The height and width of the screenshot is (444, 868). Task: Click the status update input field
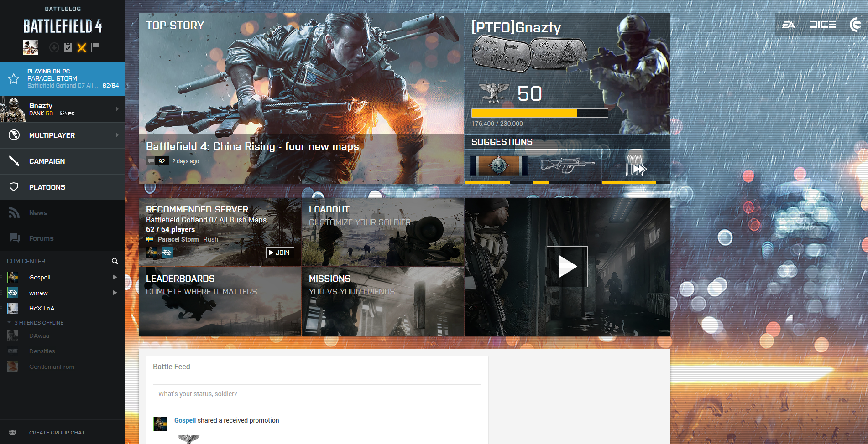(x=317, y=394)
